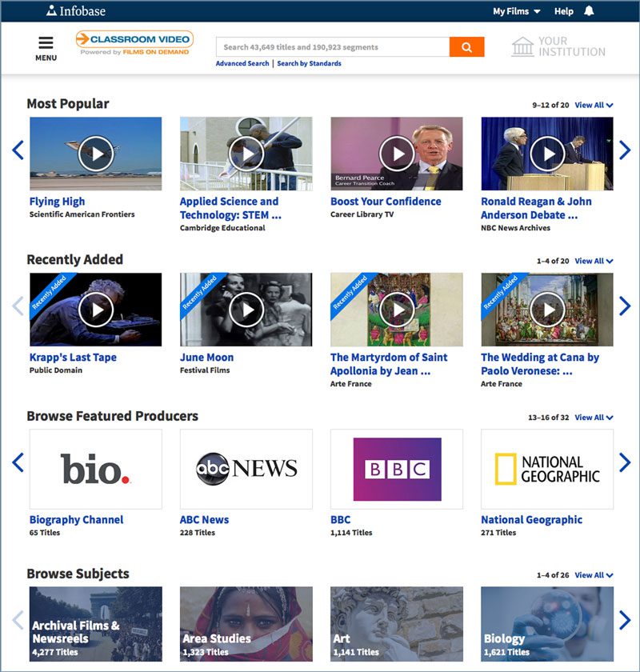This screenshot has height=672, width=640.
Task: Open Applied Science and Technology: STEM title link
Action: pos(230,208)
